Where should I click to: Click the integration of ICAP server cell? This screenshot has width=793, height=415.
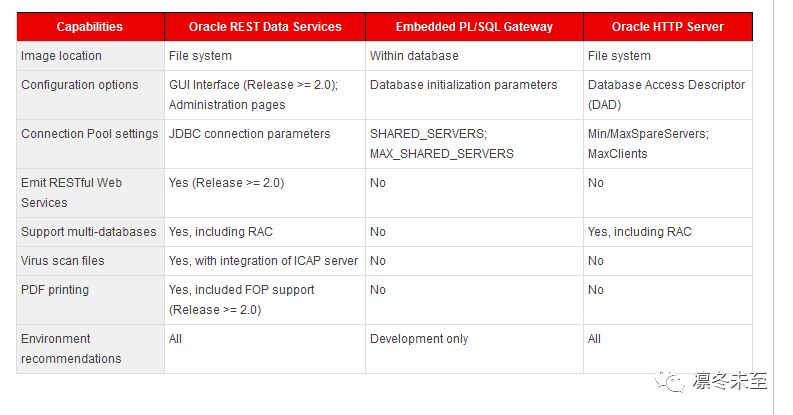point(264,261)
